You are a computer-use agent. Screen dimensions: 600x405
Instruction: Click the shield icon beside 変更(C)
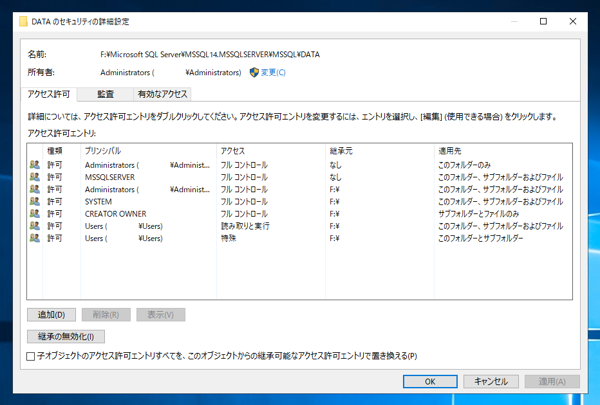pyautogui.click(x=254, y=72)
